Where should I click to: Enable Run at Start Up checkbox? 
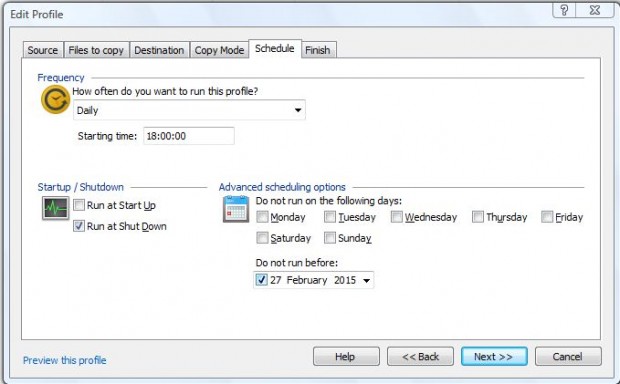pos(79,205)
